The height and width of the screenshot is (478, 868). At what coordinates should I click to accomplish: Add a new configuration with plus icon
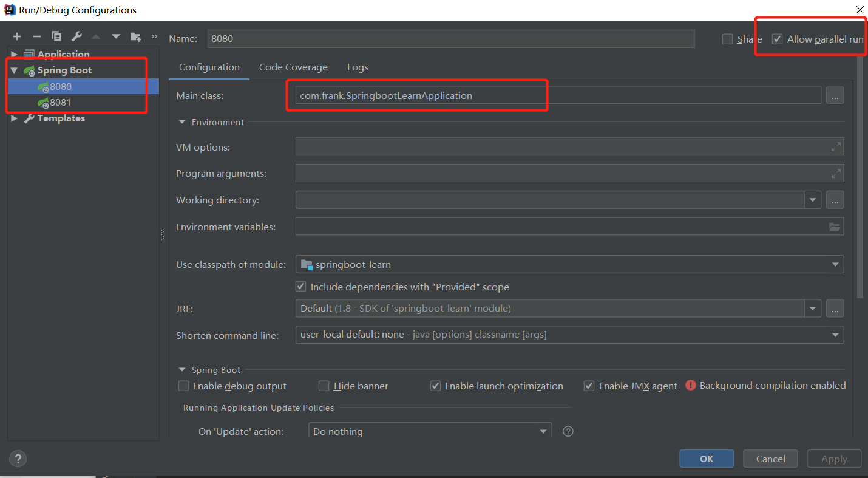17,36
